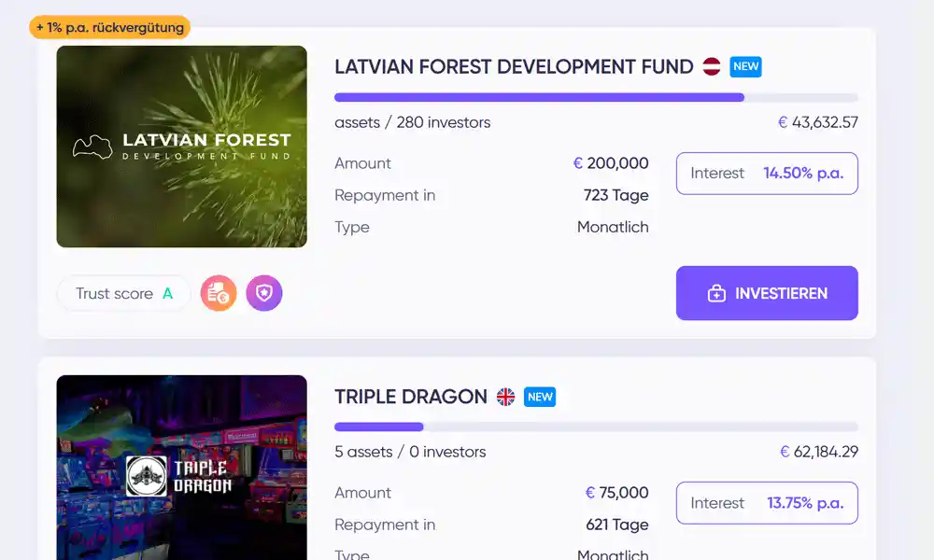
Task: Open the Triple Dragon thumbnail image
Action: pos(182,468)
